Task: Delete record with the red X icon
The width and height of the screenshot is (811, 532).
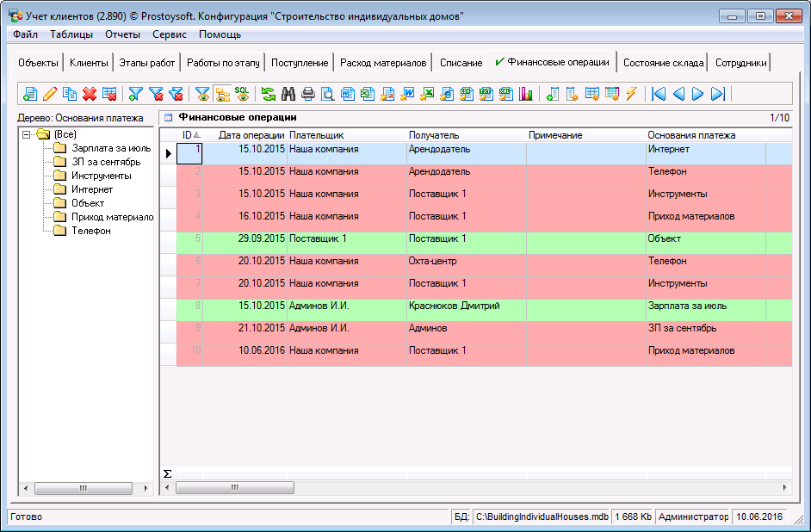Action: (90, 94)
